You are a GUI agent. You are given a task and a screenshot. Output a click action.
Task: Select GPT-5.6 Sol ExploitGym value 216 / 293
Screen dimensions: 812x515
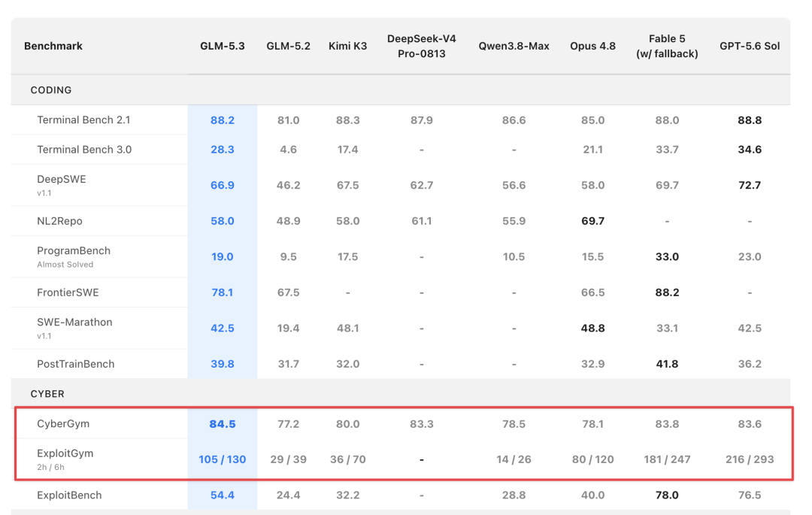pos(750,459)
